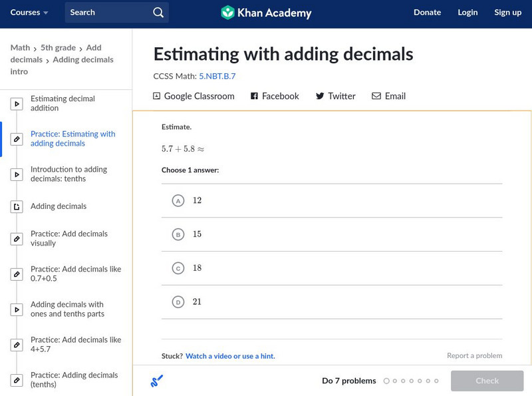Select answer choice B, 15
The width and height of the screenshot is (532, 396).
pyautogui.click(x=178, y=234)
